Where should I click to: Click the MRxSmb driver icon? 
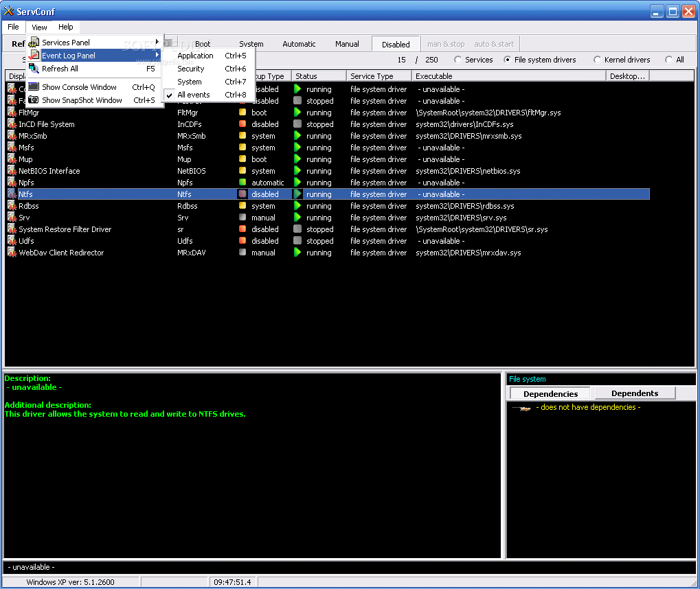coord(12,136)
